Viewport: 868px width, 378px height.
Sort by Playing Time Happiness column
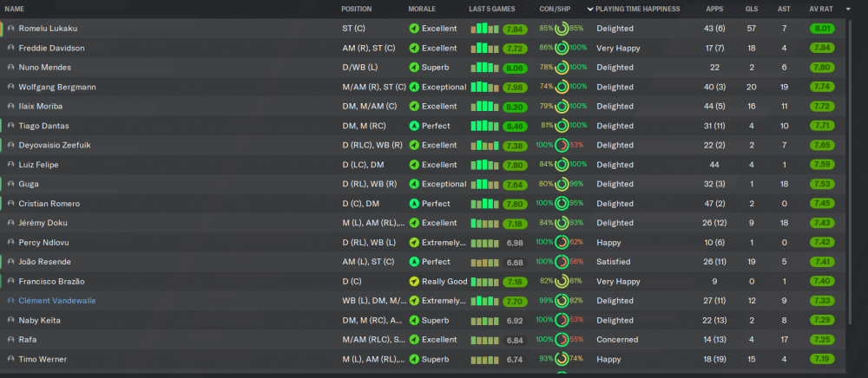pyautogui.click(x=638, y=10)
